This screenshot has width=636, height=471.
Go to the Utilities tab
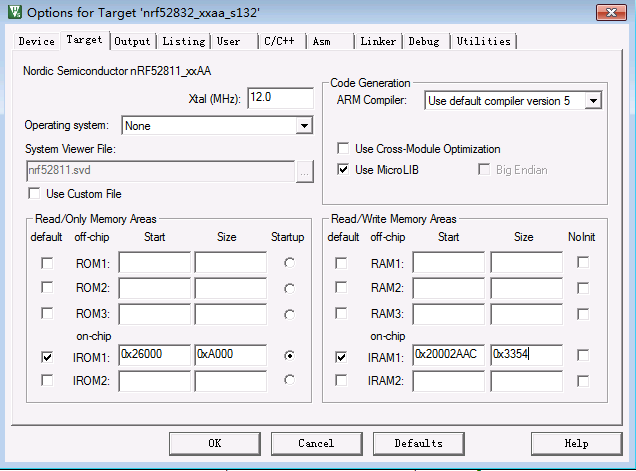(x=483, y=41)
